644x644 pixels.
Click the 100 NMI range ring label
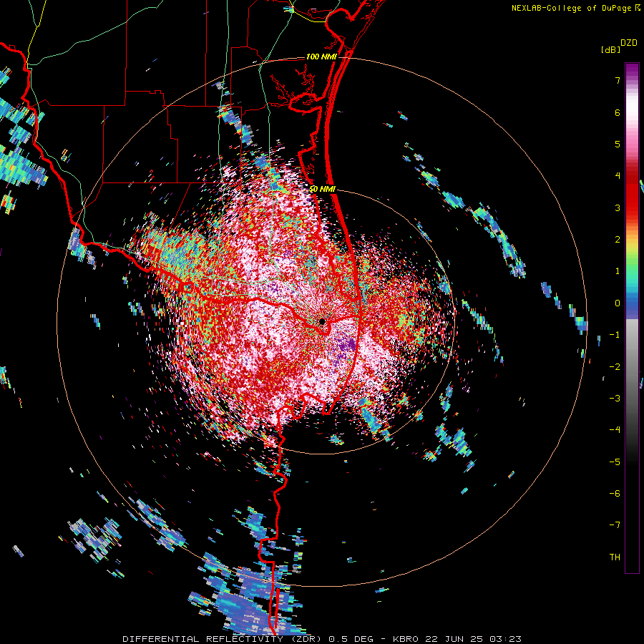[x=321, y=57]
